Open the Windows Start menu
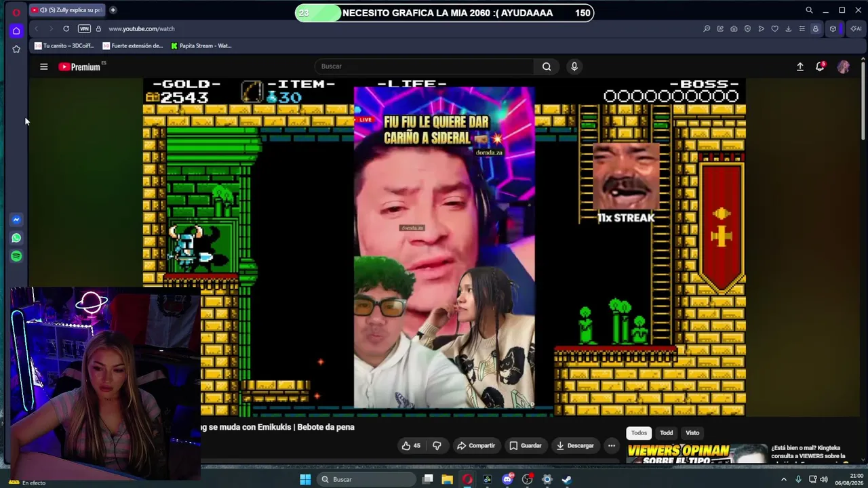868x488 pixels. click(x=305, y=479)
